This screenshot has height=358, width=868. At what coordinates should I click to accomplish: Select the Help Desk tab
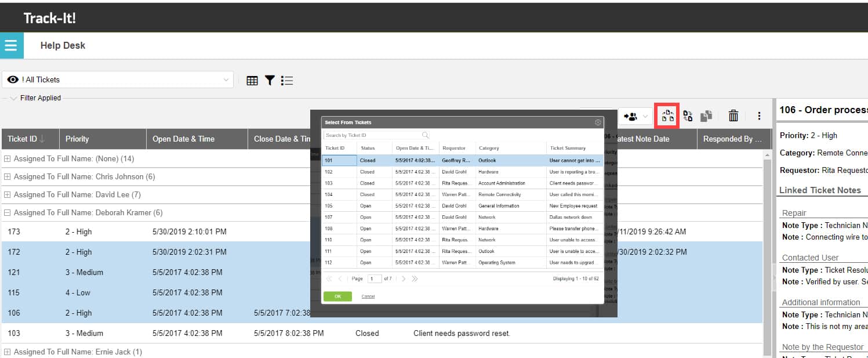click(63, 45)
